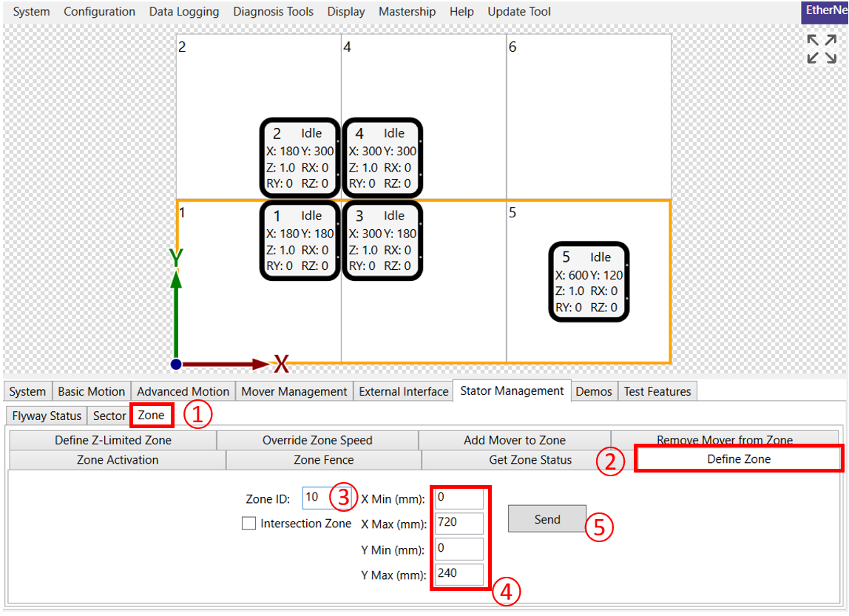Image resolution: width=849 pixels, height=616 pixels.
Task: Open the Data Logging menu
Action: pos(184,12)
